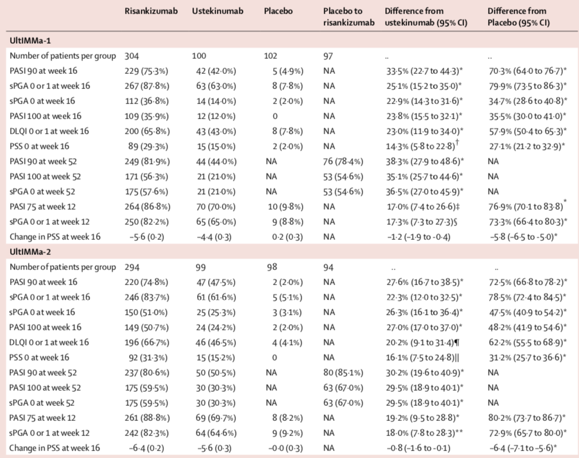This screenshot has height=458, width=579.
Task: Click the cell "229 (75·3%)"
Action: click(x=146, y=71)
